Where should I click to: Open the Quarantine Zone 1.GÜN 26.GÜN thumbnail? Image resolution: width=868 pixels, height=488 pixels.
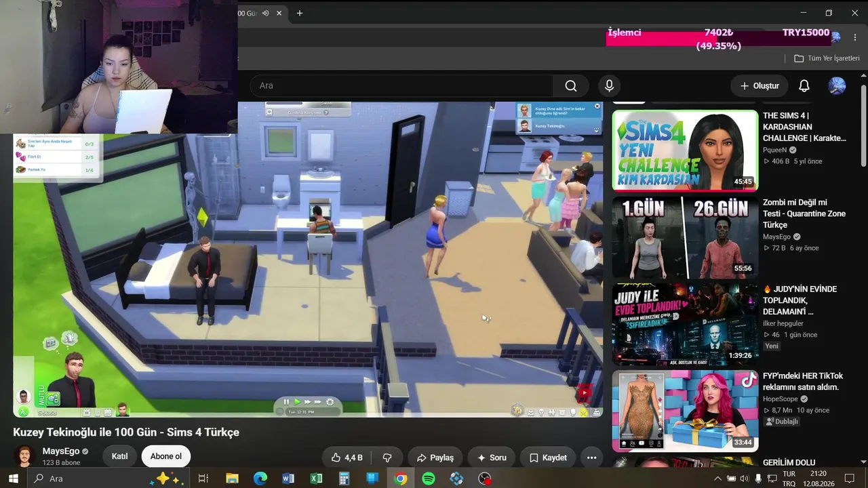tap(685, 237)
